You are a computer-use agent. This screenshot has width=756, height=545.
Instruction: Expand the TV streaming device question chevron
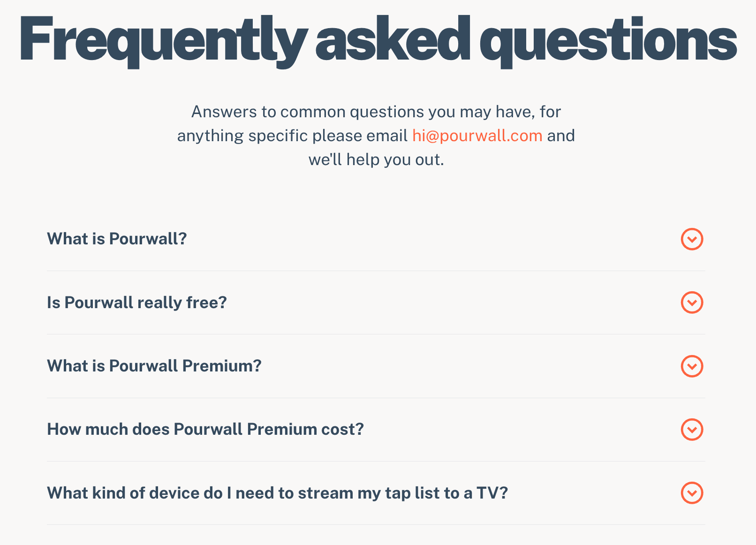pyautogui.click(x=692, y=493)
